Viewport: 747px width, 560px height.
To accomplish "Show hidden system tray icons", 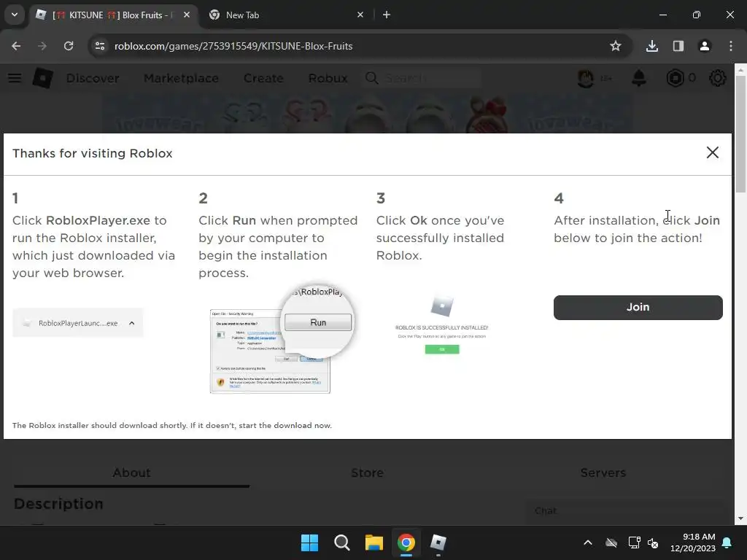I will (x=588, y=542).
